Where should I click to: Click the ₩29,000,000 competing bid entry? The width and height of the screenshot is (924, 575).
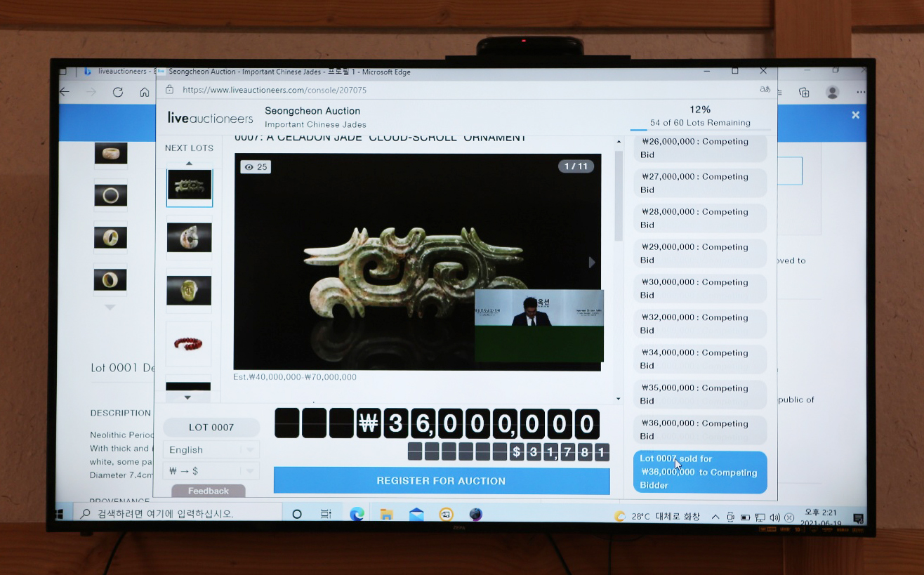700,253
